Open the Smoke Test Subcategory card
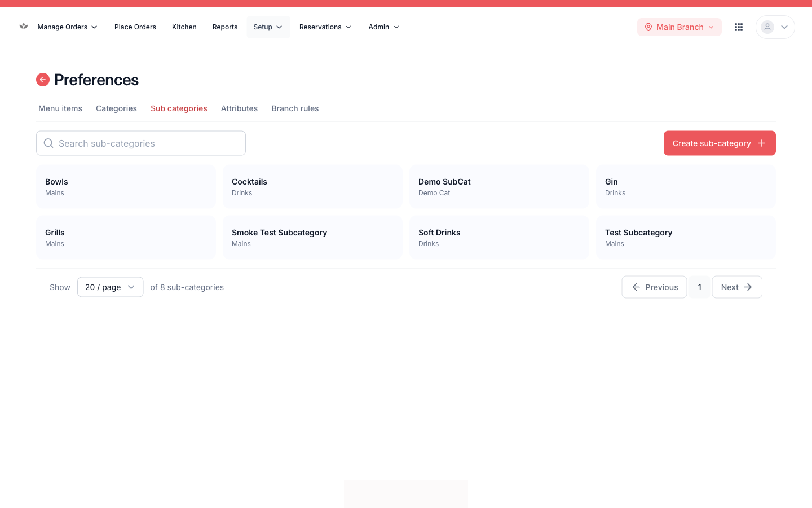 312,238
